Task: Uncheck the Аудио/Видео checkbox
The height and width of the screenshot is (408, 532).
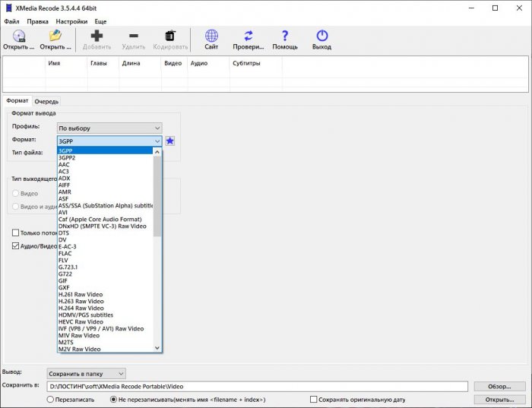Action: (15, 246)
